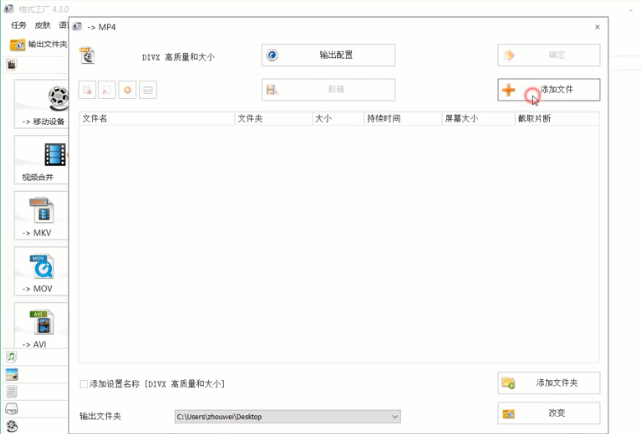Image resolution: width=642 pixels, height=434 pixels.
Task: Click the 截取片断 column header
Action: point(557,119)
